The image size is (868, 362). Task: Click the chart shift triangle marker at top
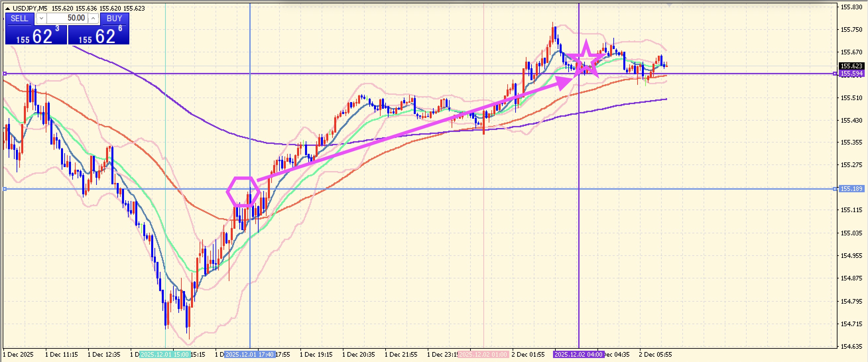pyautogui.click(x=669, y=4)
